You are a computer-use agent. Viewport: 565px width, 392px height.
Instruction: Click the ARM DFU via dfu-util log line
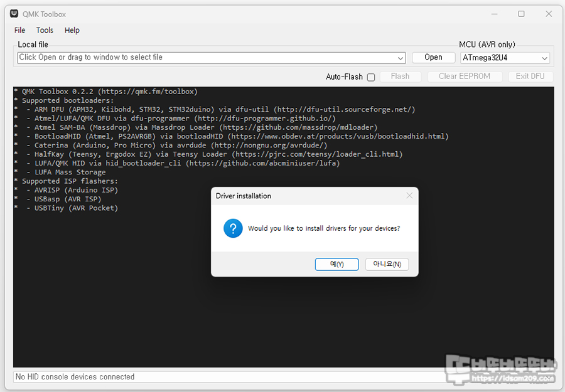tap(215, 109)
